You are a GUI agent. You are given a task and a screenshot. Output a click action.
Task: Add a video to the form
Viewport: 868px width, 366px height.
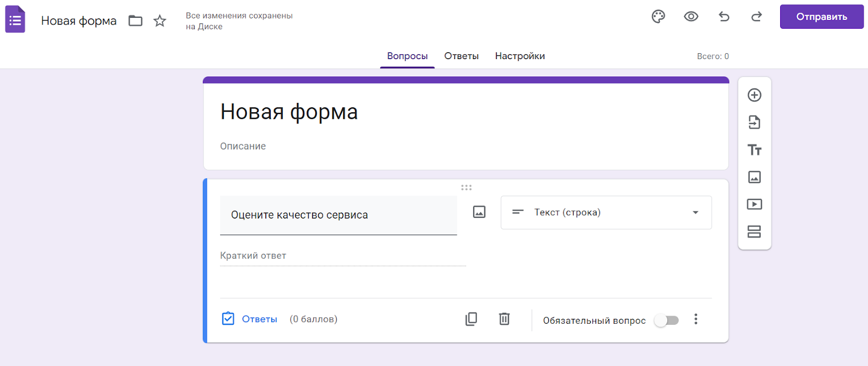pos(755,204)
